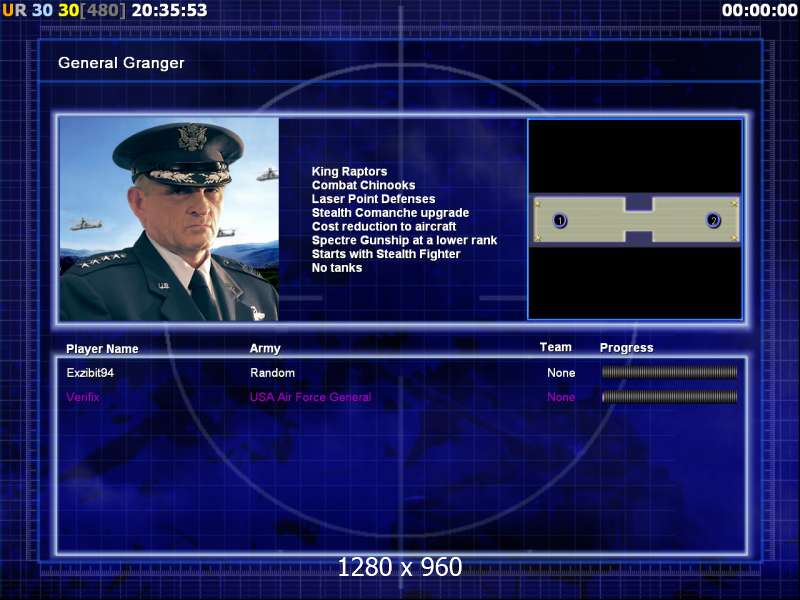Click the 'Team' column header
Screen dimensions: 800x600
coord(556,347)
